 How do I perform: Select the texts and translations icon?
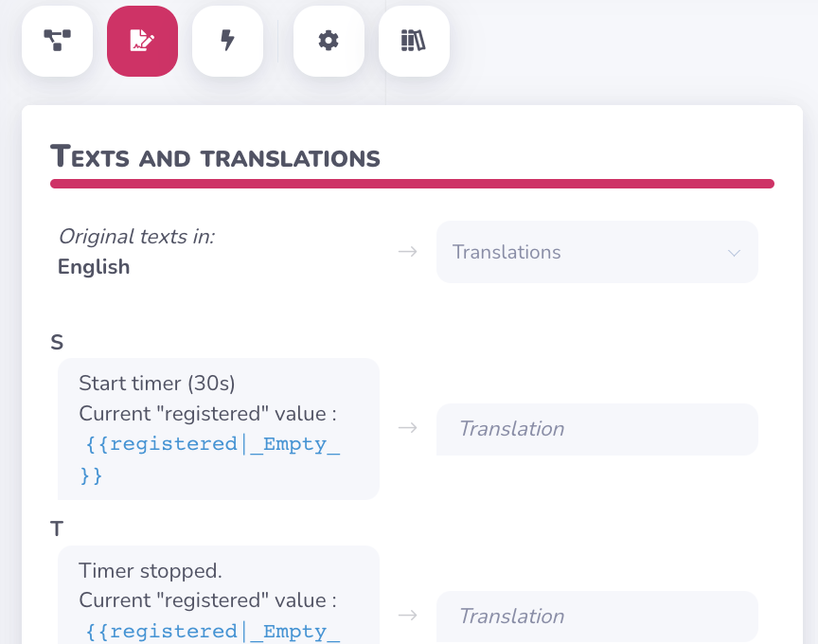coord(142,41)
